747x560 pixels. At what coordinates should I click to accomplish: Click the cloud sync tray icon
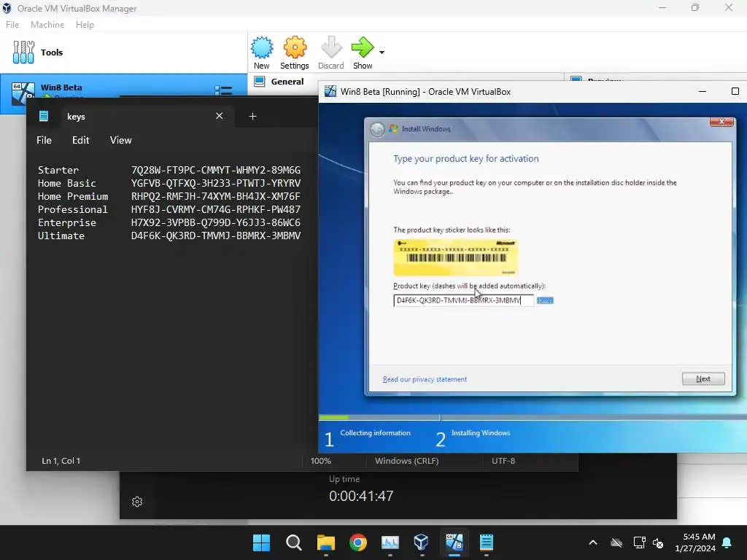(x=616, y=542)
